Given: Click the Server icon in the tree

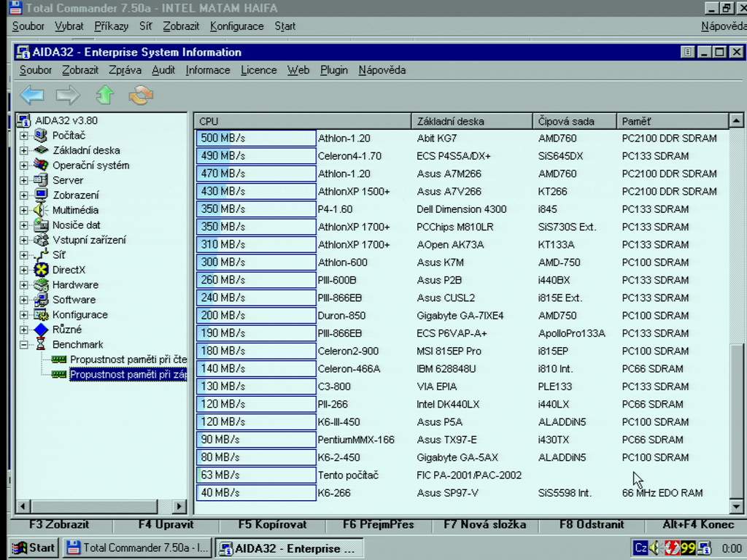Looking at the screenshot, I should click(x=41, y=180).
